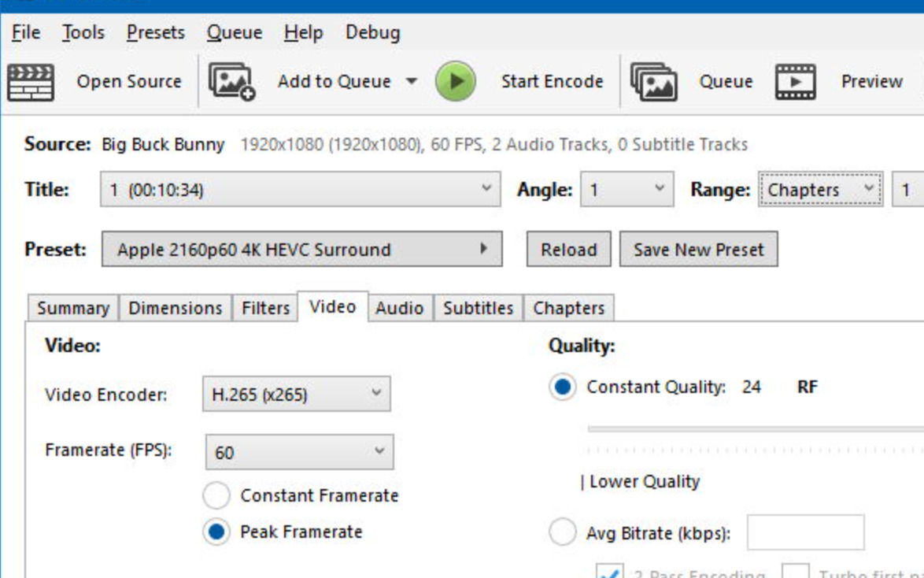Open the Presets menu
924x578 pixels.
click(156, 32)
